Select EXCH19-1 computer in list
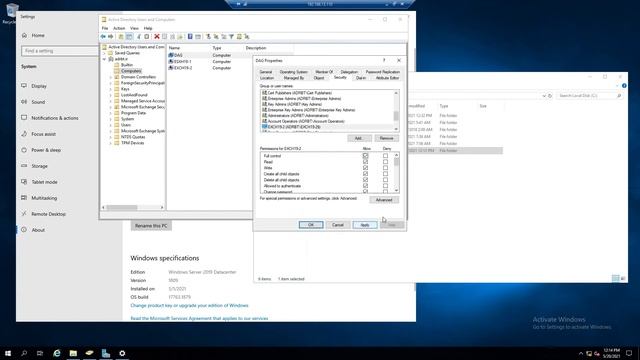This screenshot has width=640, height=360. (182, 62)
